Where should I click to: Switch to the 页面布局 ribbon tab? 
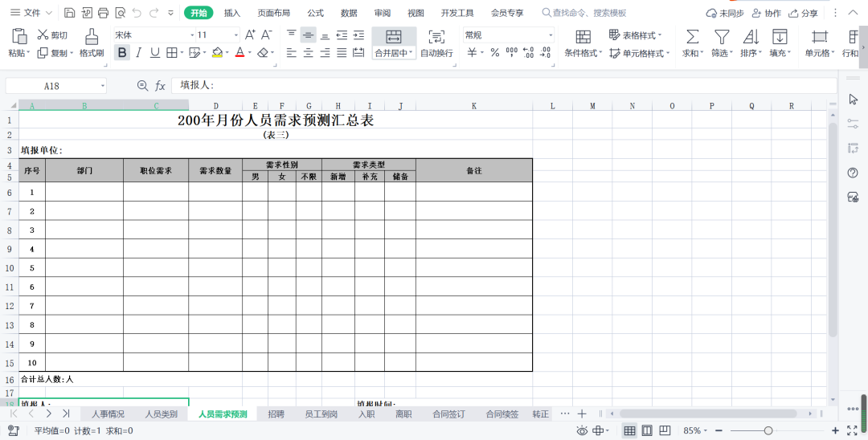[x=273, y=13]
